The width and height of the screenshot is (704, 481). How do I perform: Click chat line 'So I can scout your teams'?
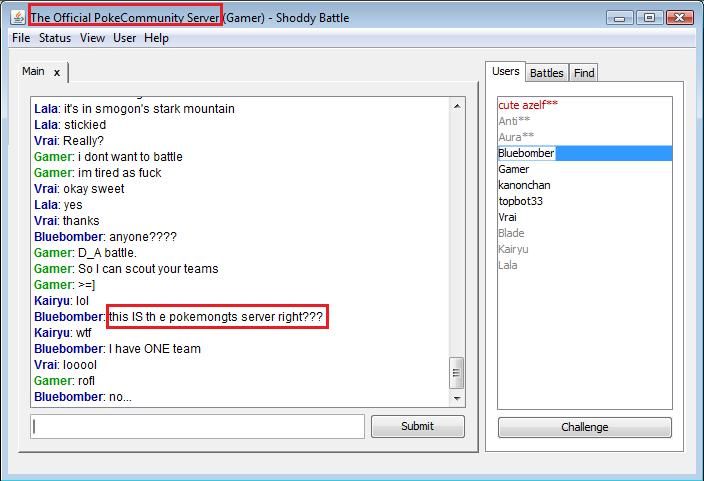point(148,269)
